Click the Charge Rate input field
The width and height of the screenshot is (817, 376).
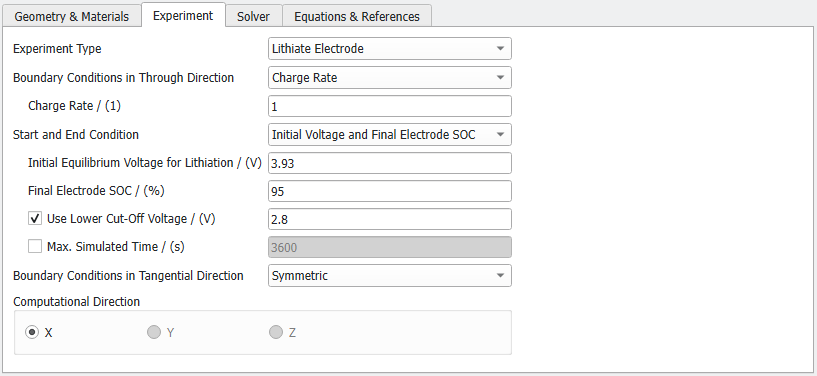(x=390, y=106)
